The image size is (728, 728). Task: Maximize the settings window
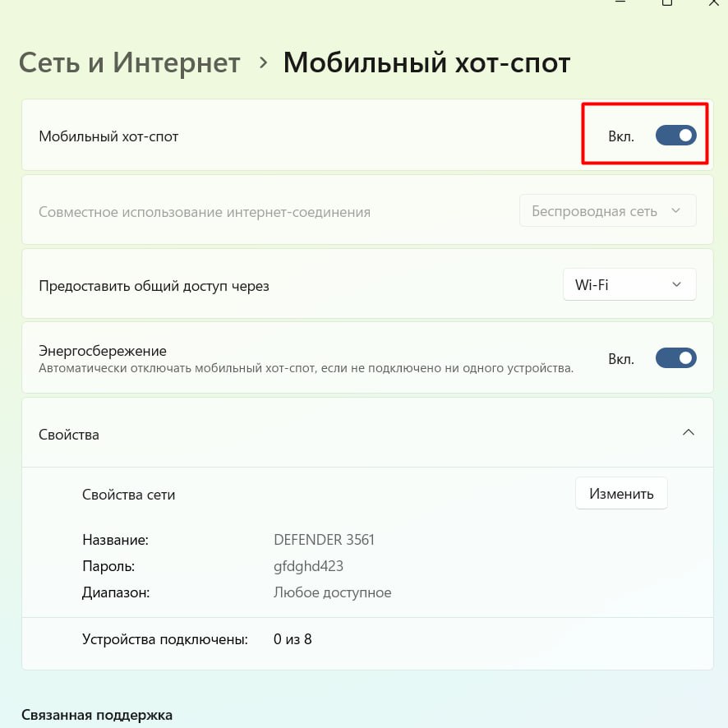[x=667, y=3]
